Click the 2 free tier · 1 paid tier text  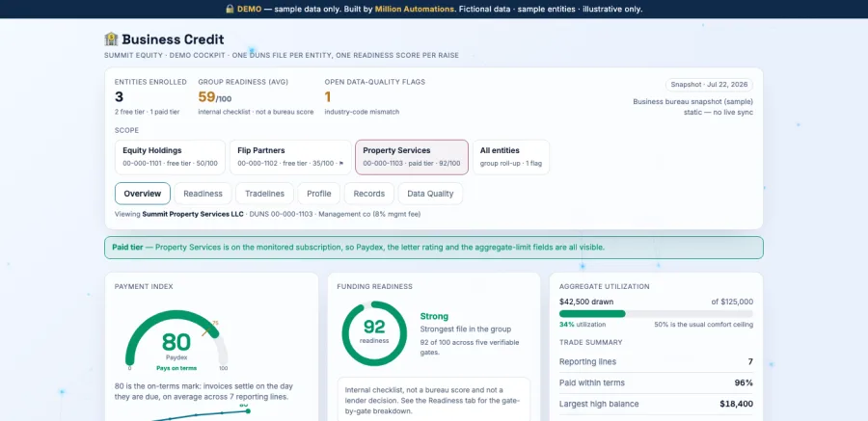tap(147, 112)
